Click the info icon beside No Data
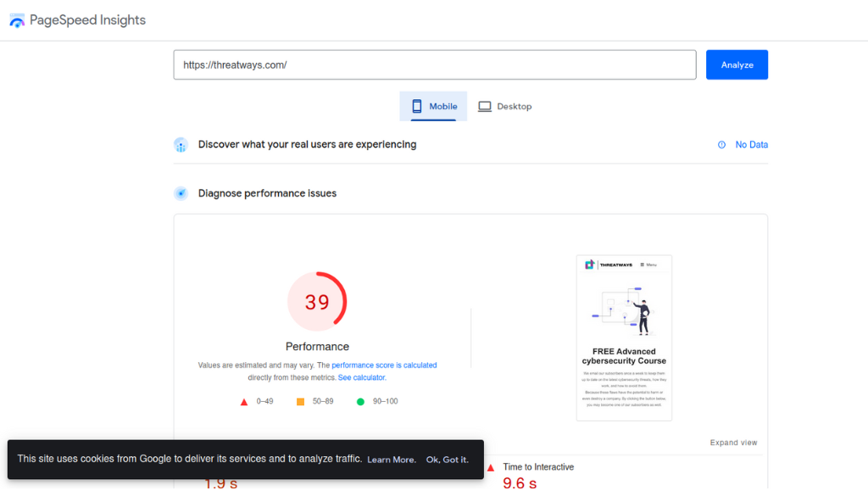The height and width of the screenshot is (496, 868). [722, 144]
